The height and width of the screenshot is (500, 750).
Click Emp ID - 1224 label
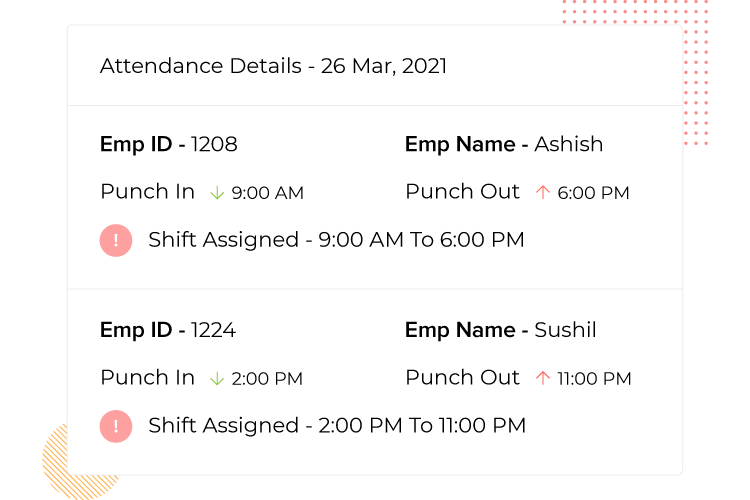(x=168, y=330)
